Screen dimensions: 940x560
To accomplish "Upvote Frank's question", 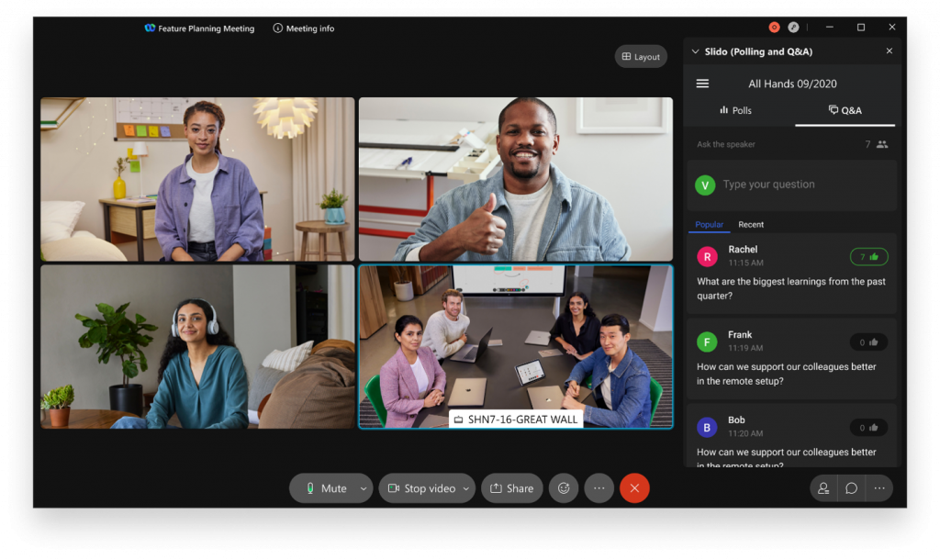I will click(868, 342).
